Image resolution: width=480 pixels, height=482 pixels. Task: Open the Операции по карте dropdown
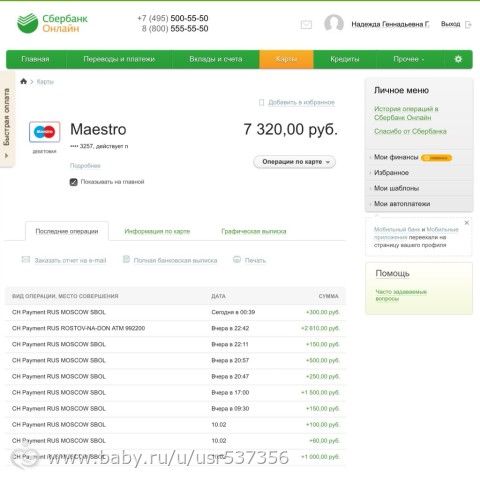[x=294, y=162]
